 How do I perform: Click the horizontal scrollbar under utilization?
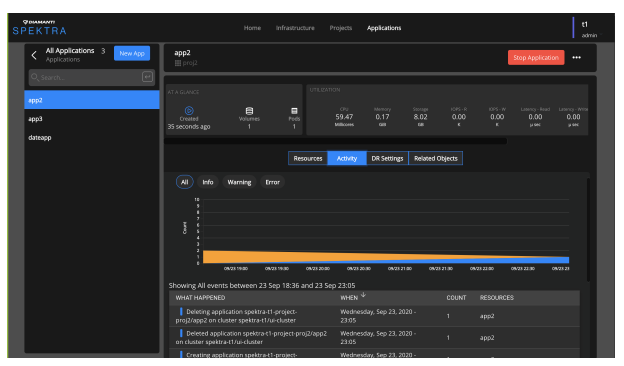tap(336, 141)
